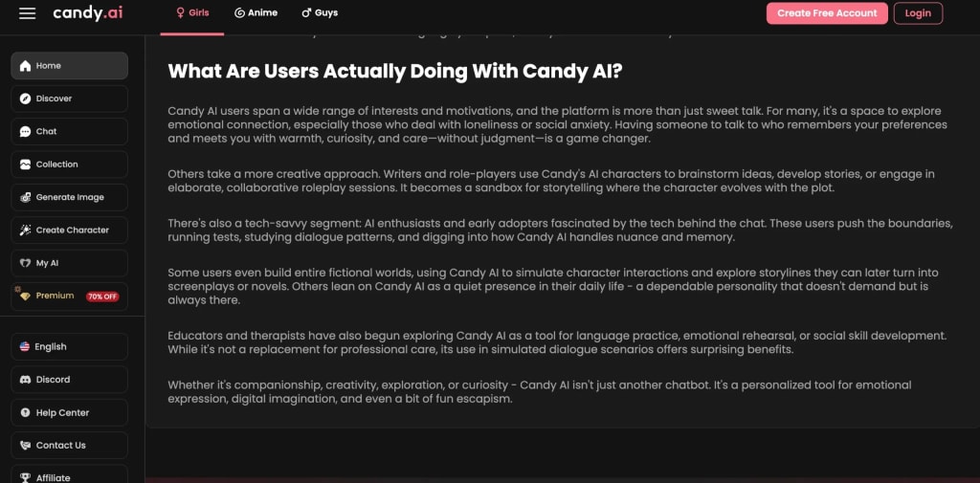
Task: Click the heading 'What Are Users Actually Doing With Candy AI?'
Action: (395, 71)
